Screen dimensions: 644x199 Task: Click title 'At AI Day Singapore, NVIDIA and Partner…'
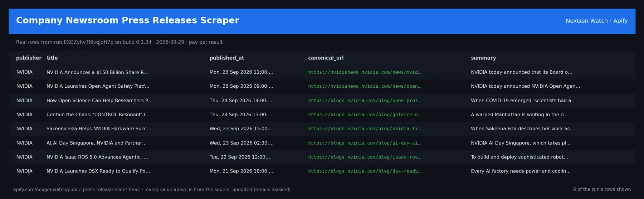click(97, 143)
